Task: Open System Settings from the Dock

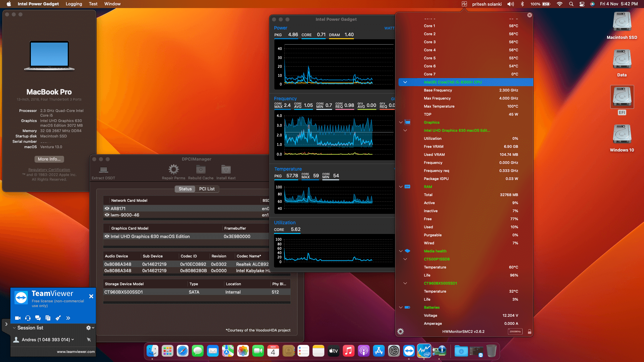Action: tap(394, 351)
